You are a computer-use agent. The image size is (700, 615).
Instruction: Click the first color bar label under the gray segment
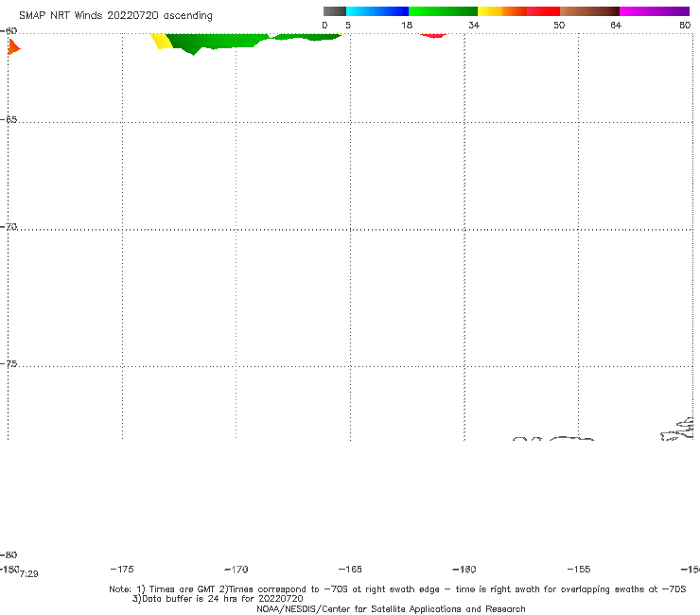[x=324, y=25]
